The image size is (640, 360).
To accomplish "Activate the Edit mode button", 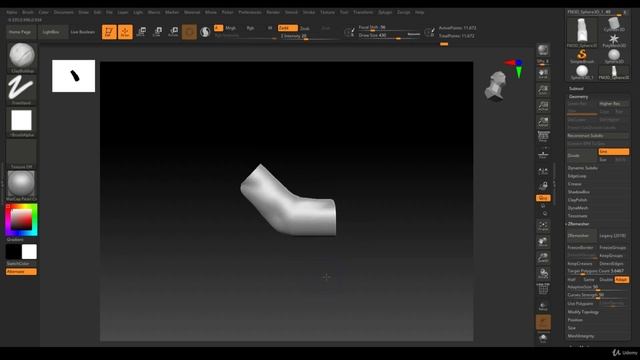I will click(109, 32).
